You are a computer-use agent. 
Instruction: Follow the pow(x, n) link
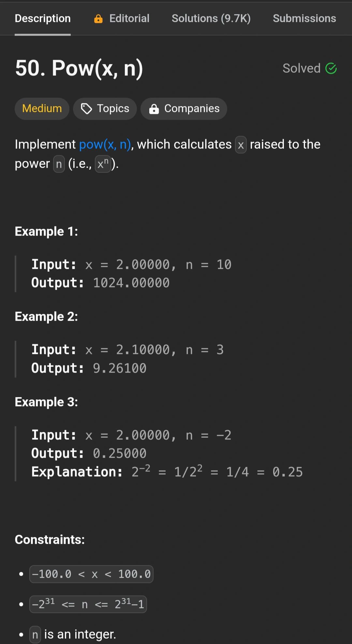(105, 145)
